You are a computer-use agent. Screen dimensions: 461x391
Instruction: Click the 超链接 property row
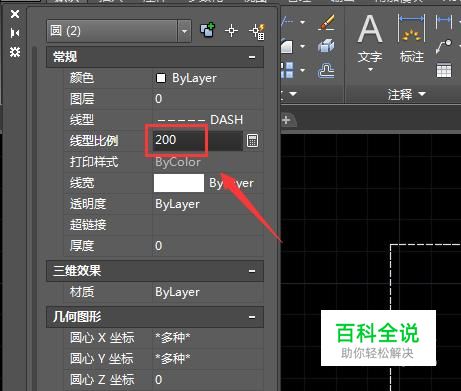164,225
